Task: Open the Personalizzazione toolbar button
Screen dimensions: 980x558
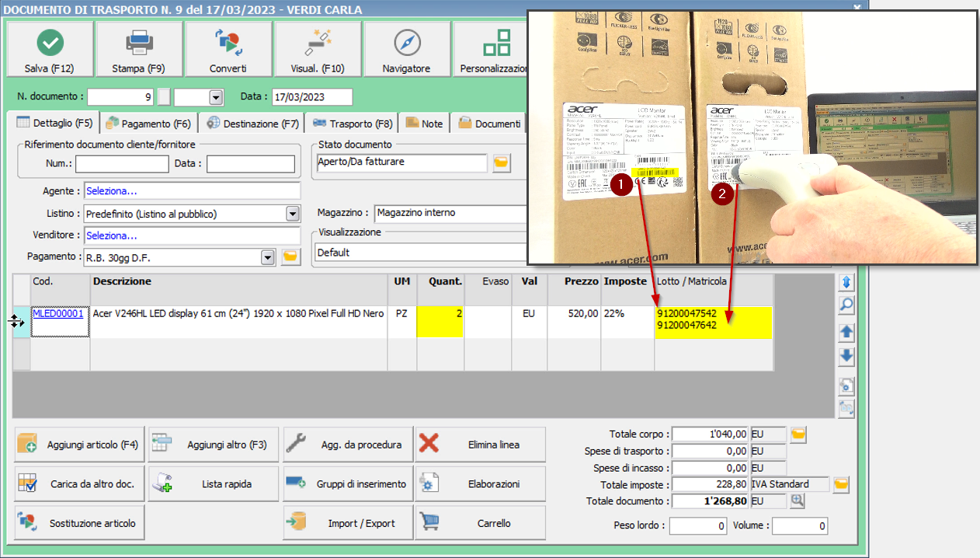Action: [x=492, y=49]
